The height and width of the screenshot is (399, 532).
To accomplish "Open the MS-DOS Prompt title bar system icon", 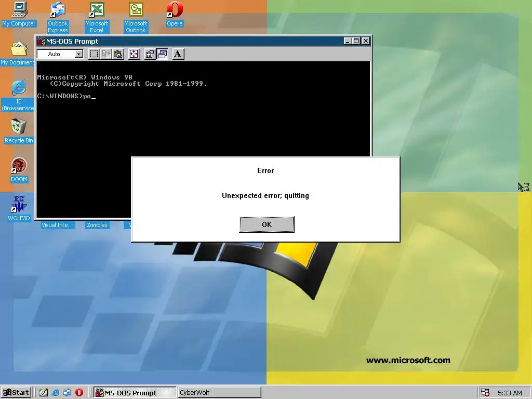I will (41, 41).
